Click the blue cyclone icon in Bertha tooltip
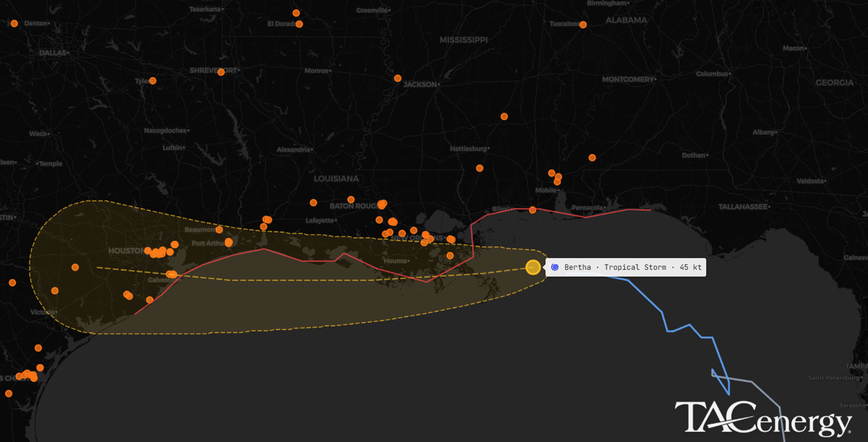The height and width of the screenshot is (442, 868). click(555, 267)
